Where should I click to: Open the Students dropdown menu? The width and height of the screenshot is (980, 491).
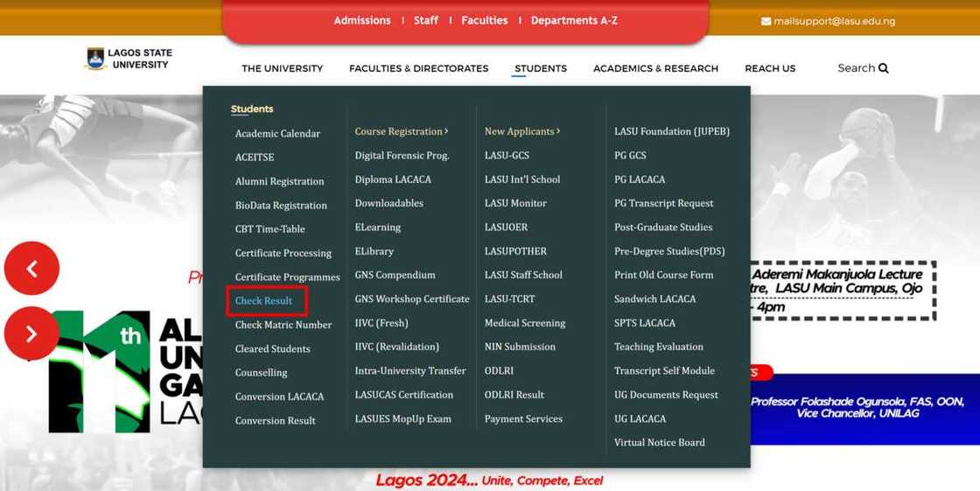(x=540, y=68)
